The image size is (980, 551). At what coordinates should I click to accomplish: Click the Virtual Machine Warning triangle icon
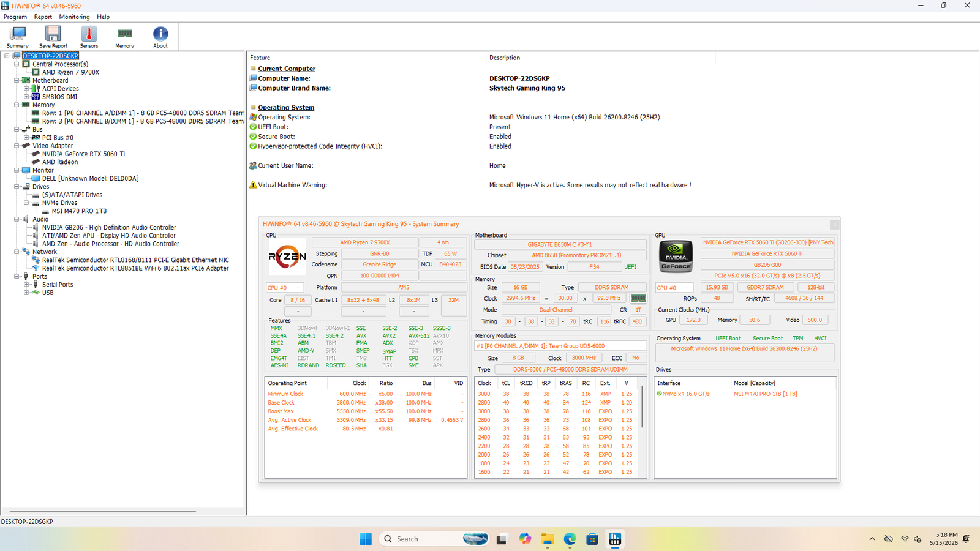click(x=253, y=185)
